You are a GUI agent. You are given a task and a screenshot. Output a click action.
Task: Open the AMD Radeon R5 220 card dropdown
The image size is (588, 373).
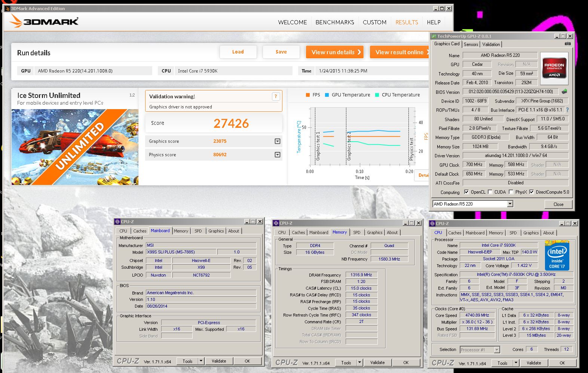[x=510, y=204]
